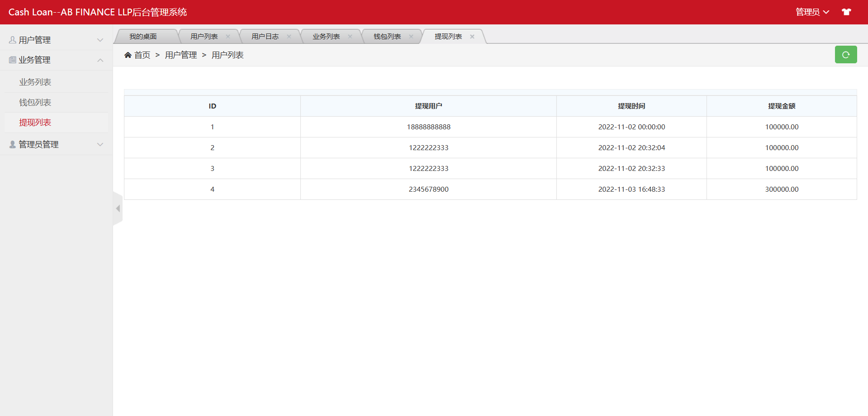This screenshot has height=416, width=868.
Task: Open the 管理员 account dropdown
Action: (x=812, y=12)
